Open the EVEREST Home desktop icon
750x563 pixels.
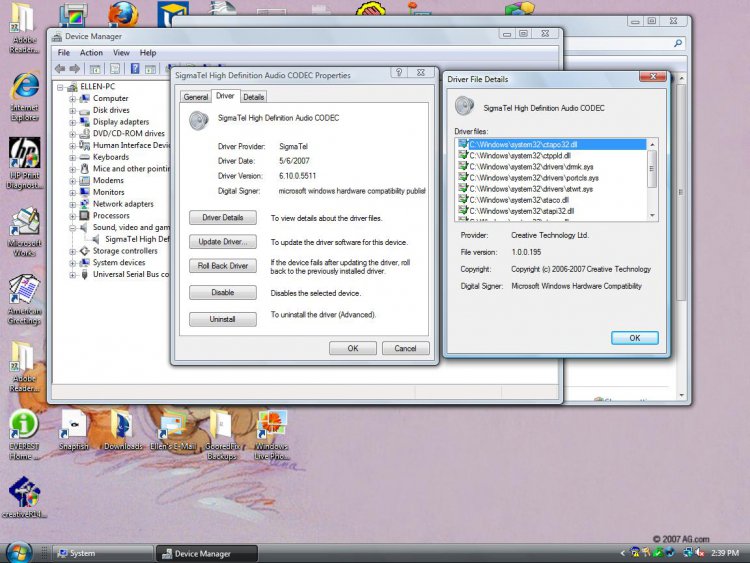coord(23,434)
